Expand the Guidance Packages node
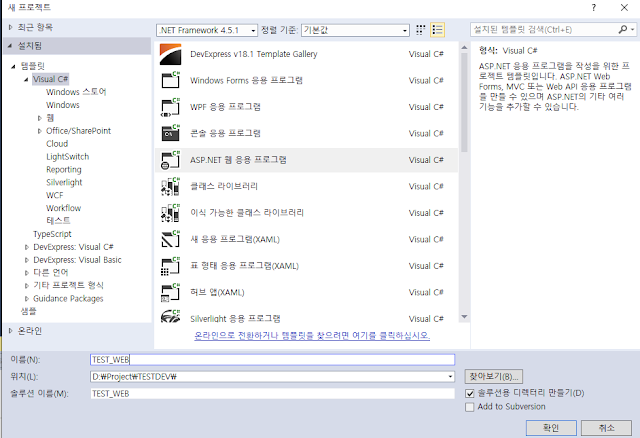This screenshot has height=438, width=640. [x=27, y=299]
